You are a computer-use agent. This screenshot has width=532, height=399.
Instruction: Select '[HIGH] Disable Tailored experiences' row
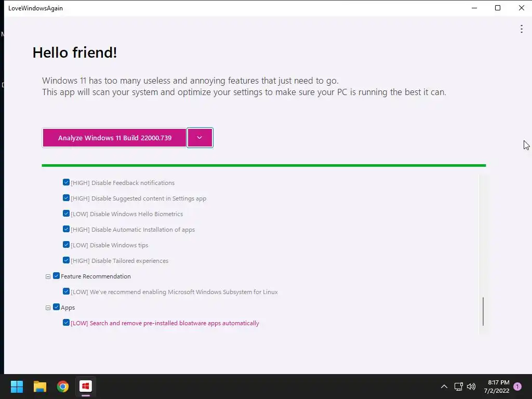[119, 261]
